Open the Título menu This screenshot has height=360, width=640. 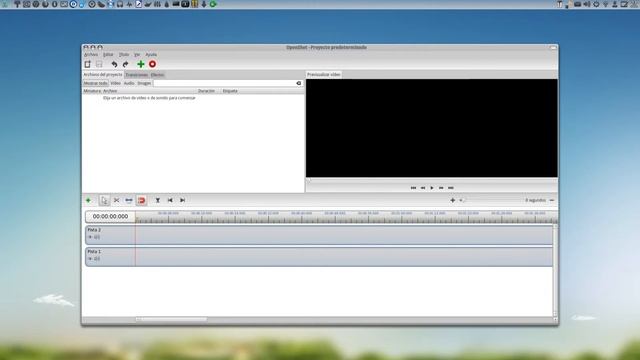coord(124,55)
